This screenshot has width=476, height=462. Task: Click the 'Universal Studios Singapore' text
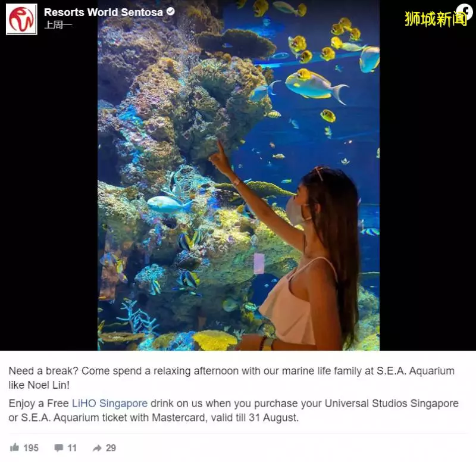point(392,404)
